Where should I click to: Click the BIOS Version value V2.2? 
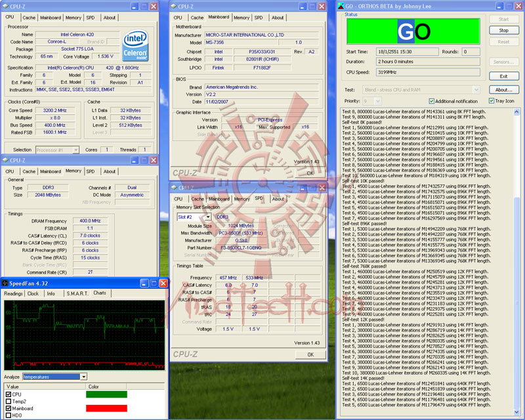click(x=261, y=94)
